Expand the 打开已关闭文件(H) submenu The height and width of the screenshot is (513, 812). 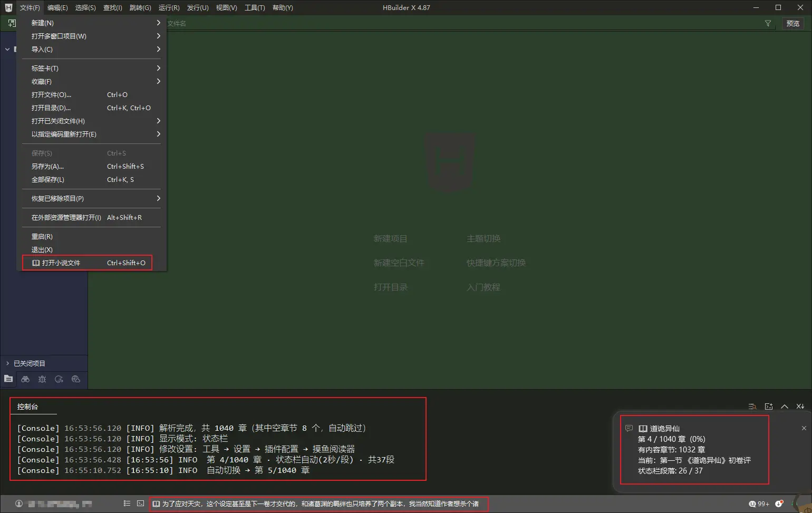pyautogui.click(x=95, y=121)
